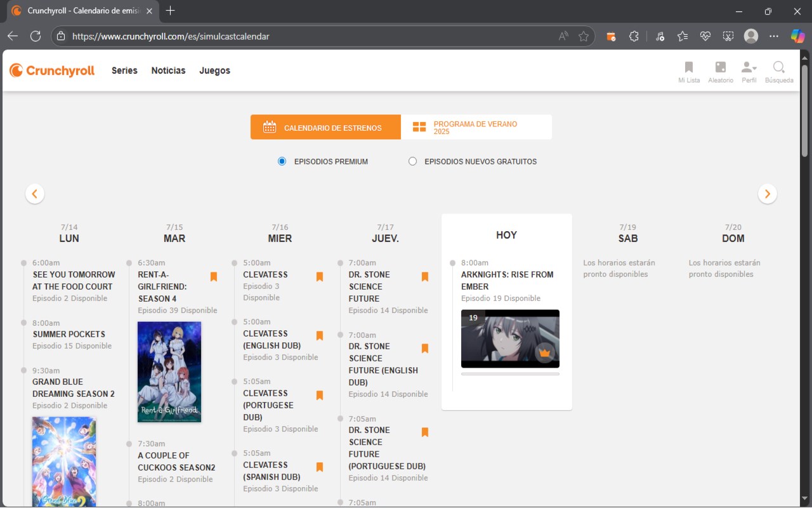
Task: Click the 7/14 LUN day header
Action: coord(69,234)
